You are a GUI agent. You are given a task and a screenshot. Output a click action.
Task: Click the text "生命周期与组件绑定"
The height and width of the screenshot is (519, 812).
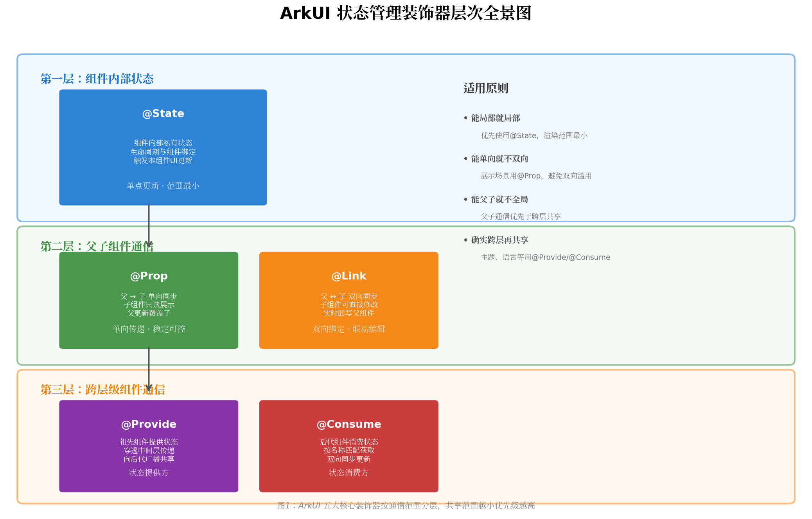[163, 151]
